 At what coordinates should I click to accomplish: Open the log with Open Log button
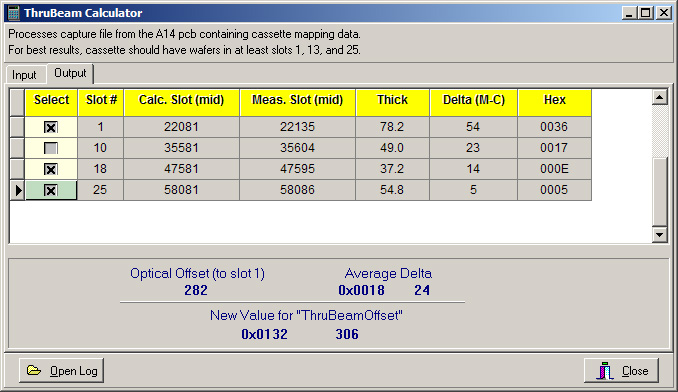click(61, 370)
